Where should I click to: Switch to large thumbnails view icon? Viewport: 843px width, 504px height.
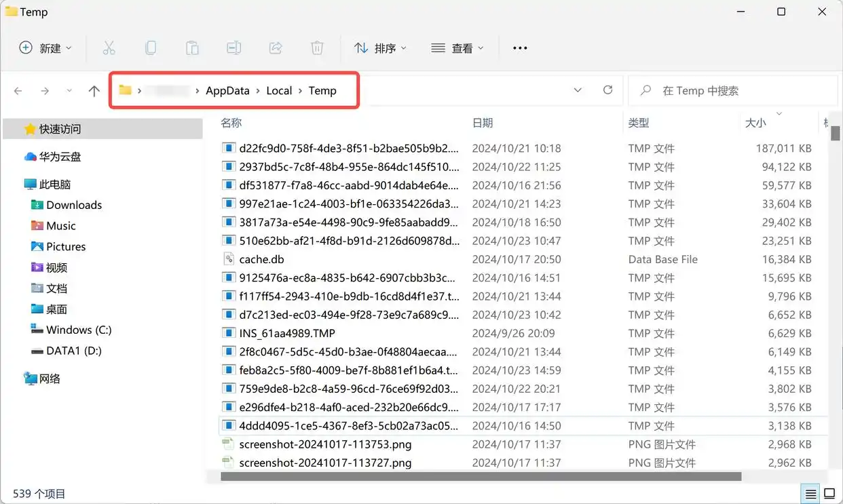[x=829, y=493]
